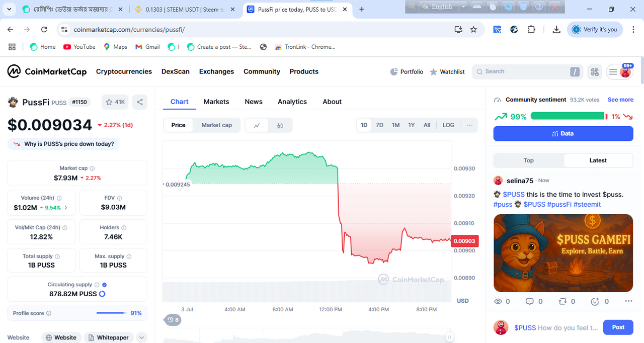Click the FDV info icon
Viewport: 644px width, 343px height.
click(x=119, y=198)
